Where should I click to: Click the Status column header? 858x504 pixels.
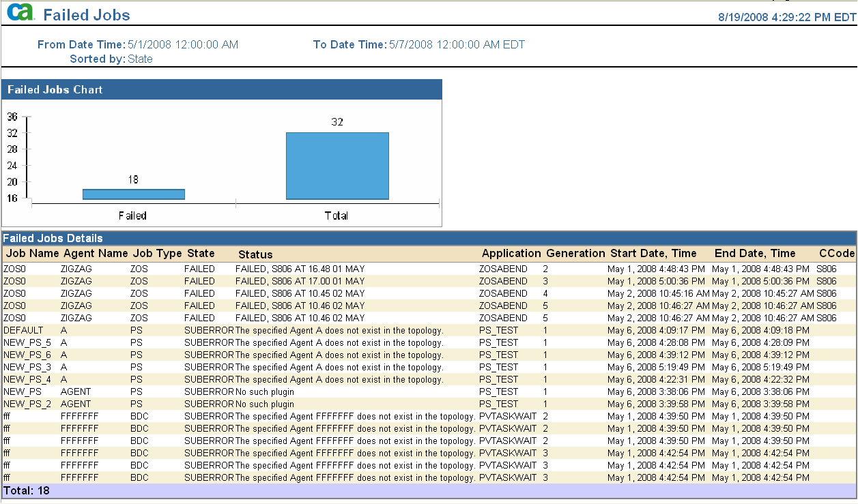[255, 254]
